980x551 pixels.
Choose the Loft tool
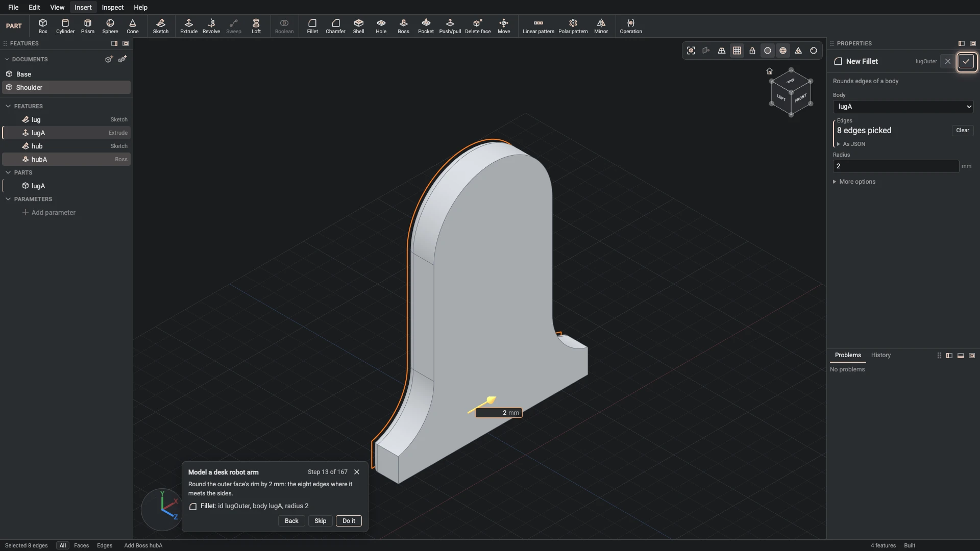click(256, 26)
